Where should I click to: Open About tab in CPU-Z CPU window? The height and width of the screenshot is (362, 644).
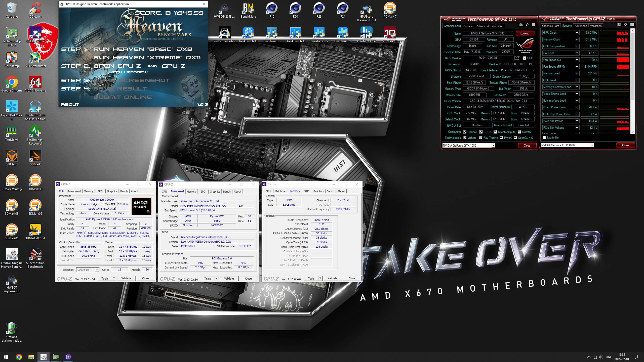click(135, 191)
